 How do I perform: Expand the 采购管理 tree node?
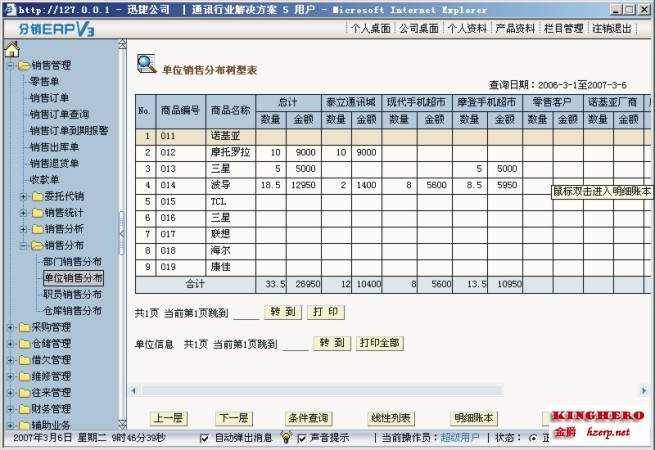pos(10,328)
